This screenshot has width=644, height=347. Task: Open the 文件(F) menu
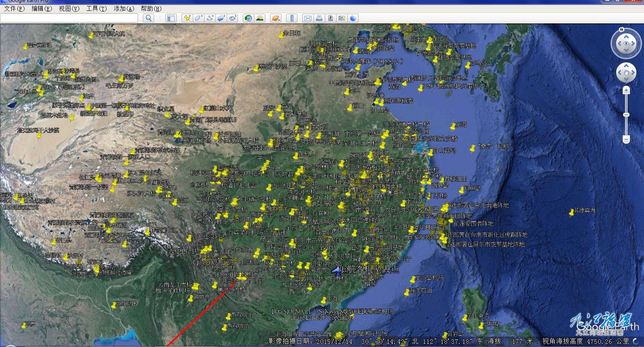(14, 8)
